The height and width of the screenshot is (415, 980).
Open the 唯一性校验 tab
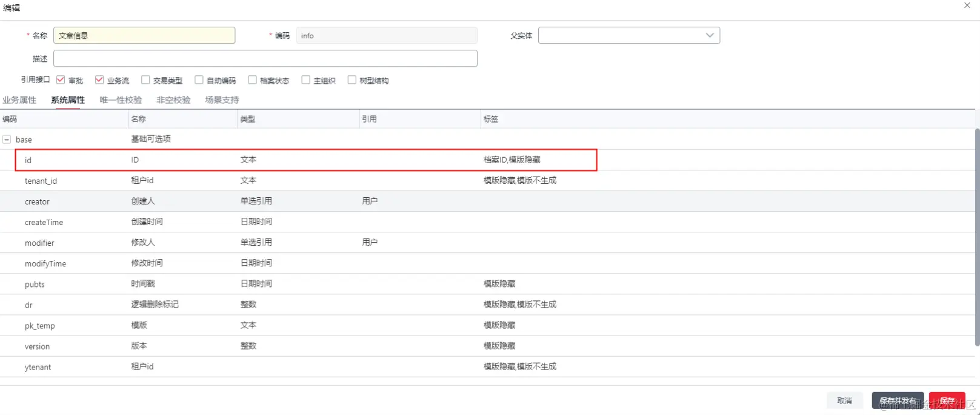121,100
